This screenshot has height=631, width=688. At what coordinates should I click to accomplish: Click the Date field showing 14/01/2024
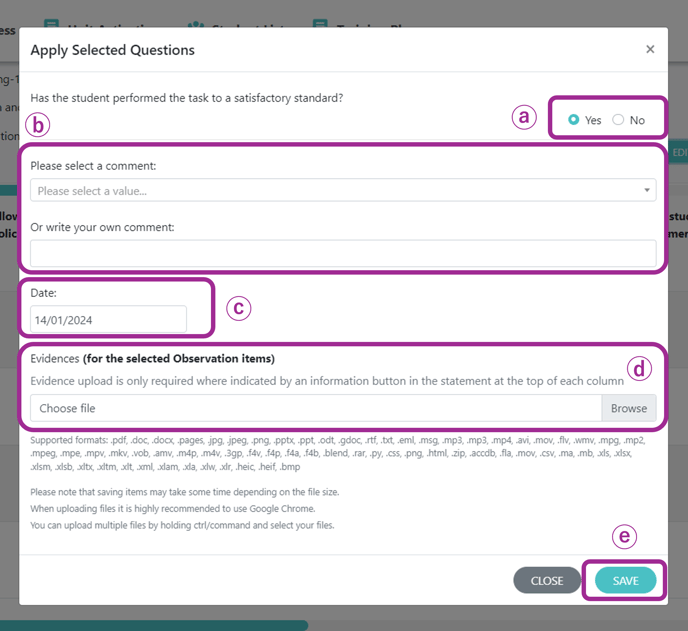click(x=108, y=319)
